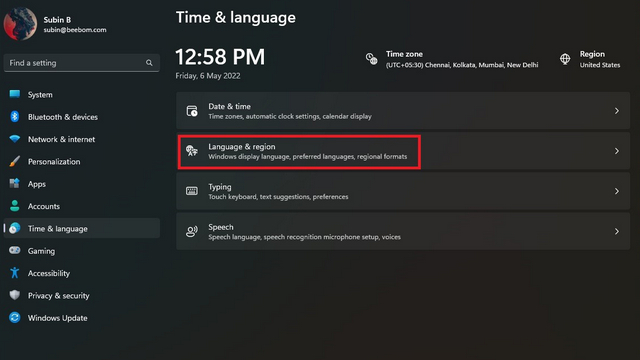Click the Apps icon in sidebar
The width and height of the screenshot is (640, 360).
(x=15, y=184)
